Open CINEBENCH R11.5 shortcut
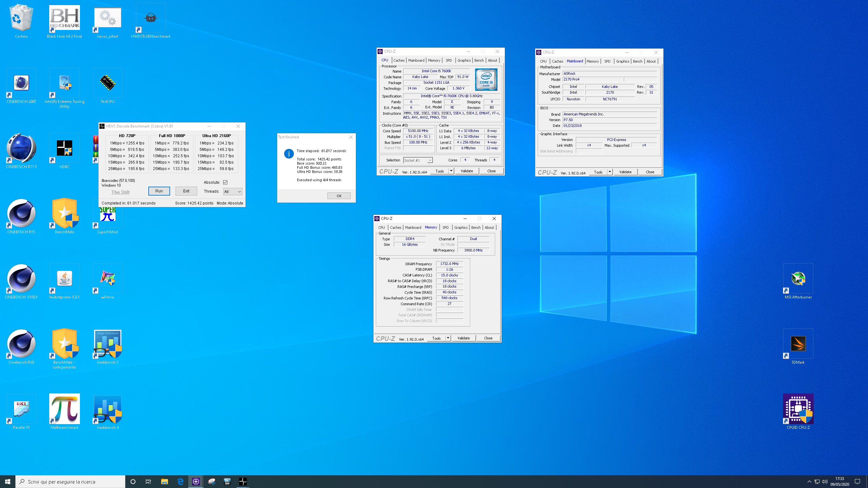The image size is (868, 488). (21, 151)
